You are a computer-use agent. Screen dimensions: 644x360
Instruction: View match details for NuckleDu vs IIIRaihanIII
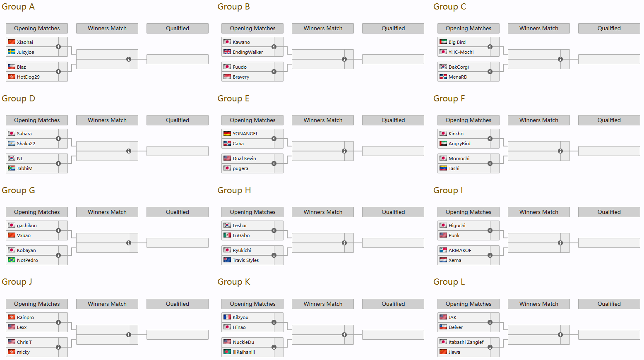[274, 347]
